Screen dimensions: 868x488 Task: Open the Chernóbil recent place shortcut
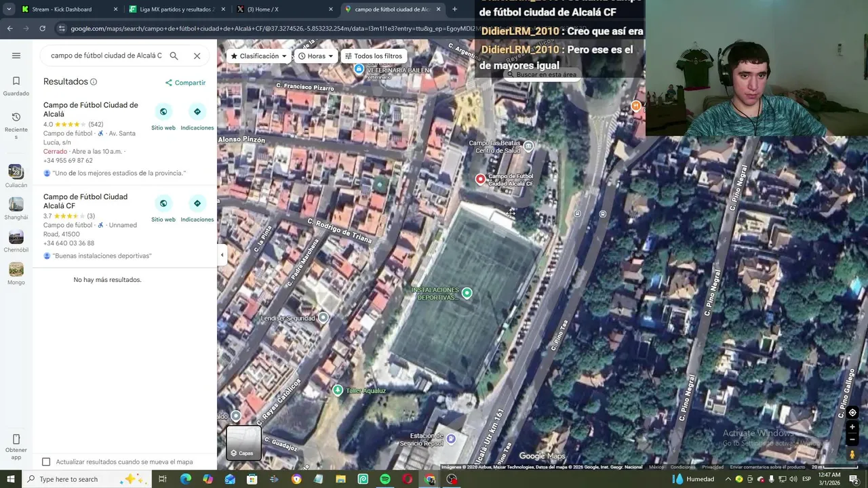pos(16,241)
